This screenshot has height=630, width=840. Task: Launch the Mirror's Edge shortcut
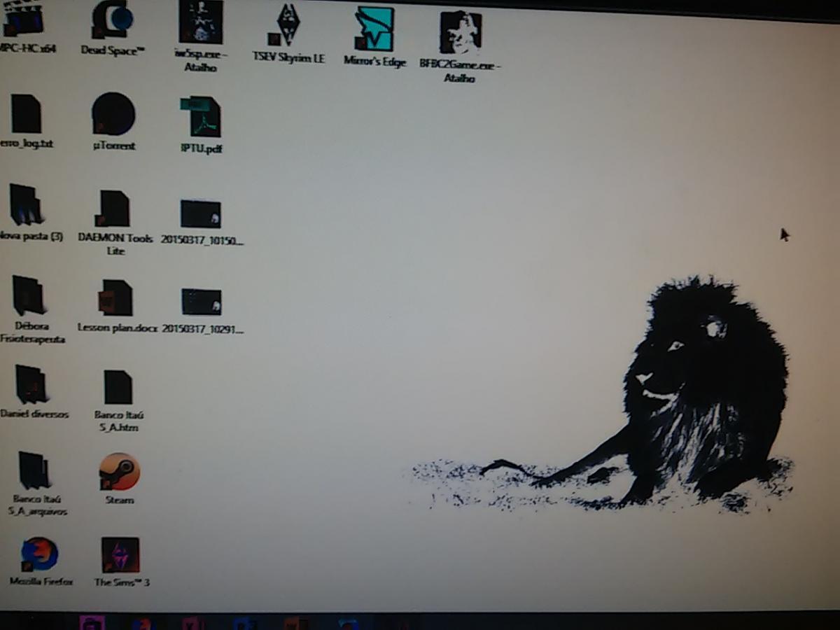(374, 29)
